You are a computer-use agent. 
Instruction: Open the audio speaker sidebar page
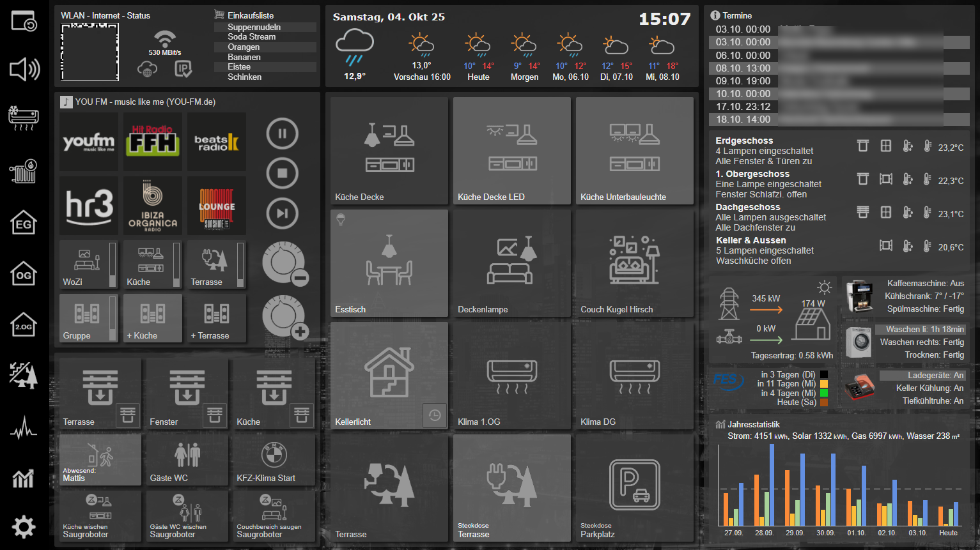tap(24, 69)
